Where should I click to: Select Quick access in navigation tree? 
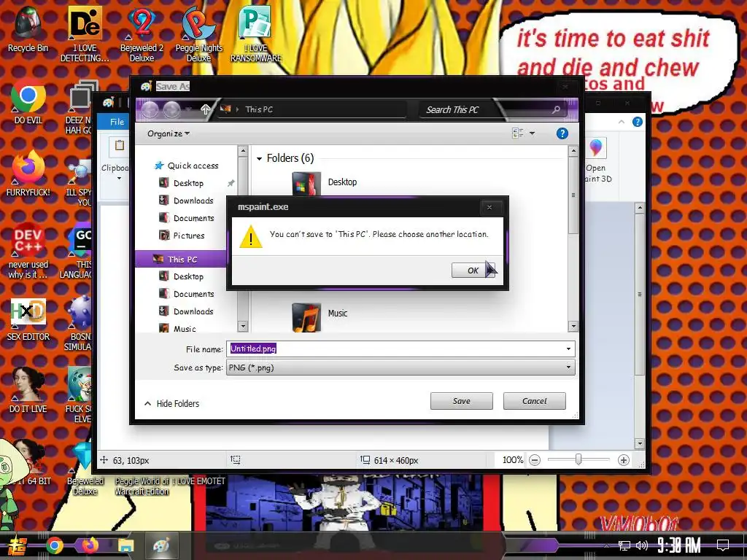[186, 166]
